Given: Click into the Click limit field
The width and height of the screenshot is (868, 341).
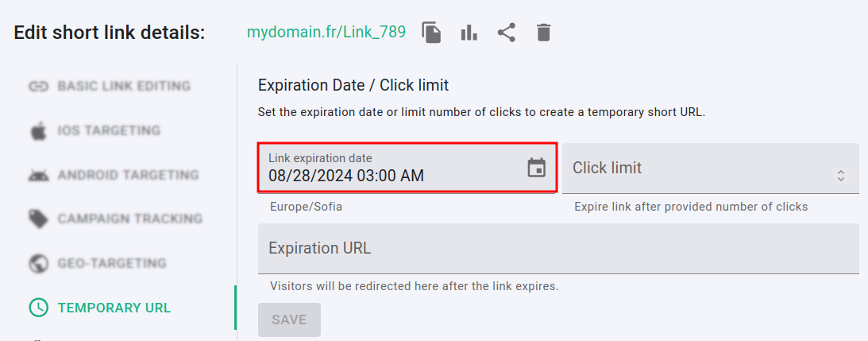Looking at the screenshot, I should [x=699, y=169].
